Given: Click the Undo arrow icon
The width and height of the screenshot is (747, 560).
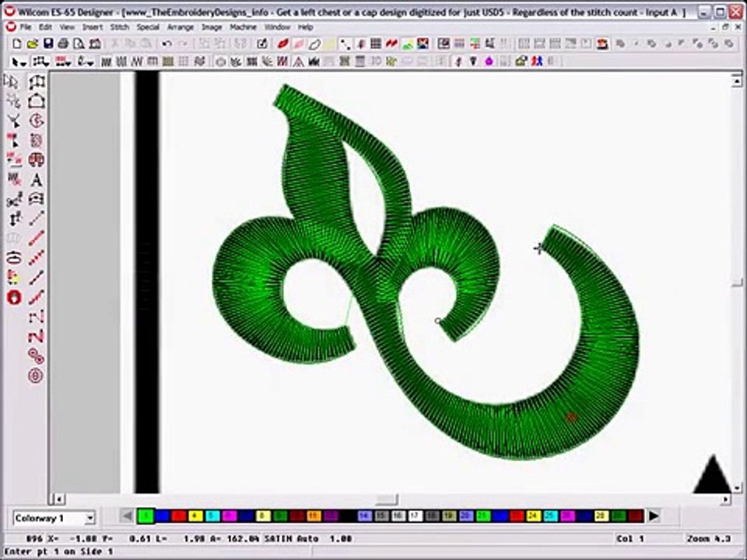Looking at the screenshot, I should pos(167,44).
